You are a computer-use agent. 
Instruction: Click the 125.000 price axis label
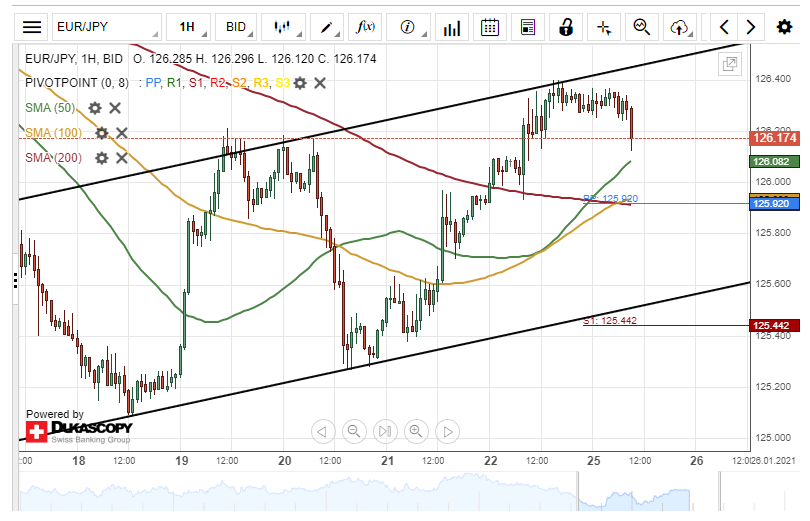(773, 438)
